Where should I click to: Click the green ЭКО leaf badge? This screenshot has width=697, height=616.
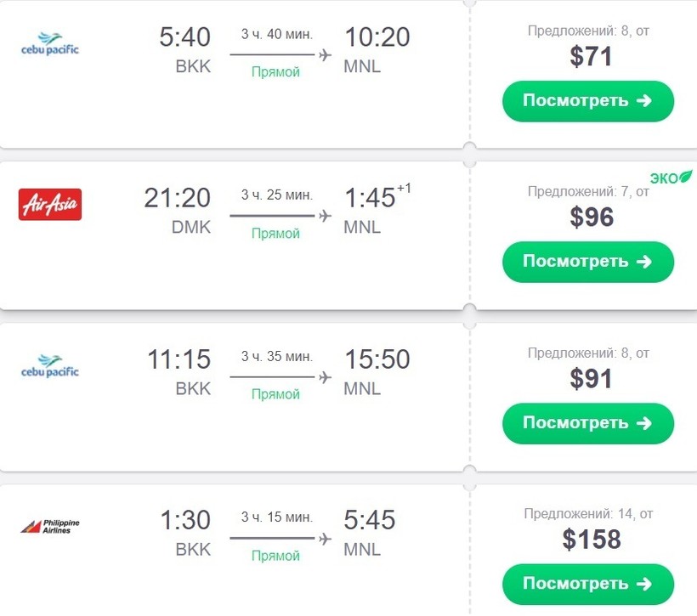click(671, 178)
